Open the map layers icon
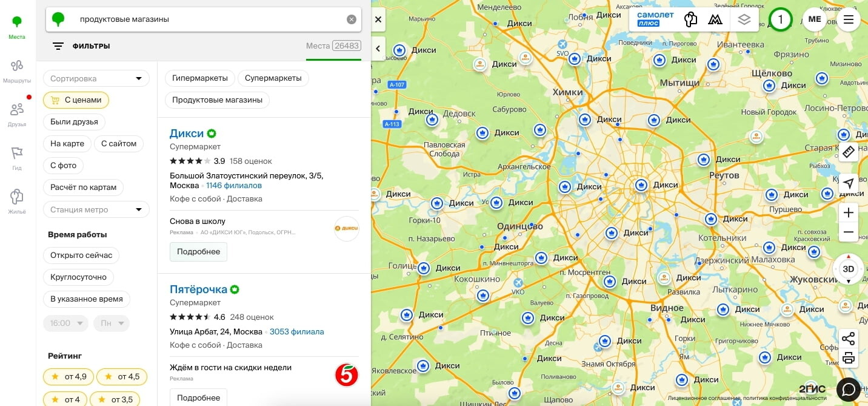This screenshot has height=406, width=868. [x=744, y=19]
